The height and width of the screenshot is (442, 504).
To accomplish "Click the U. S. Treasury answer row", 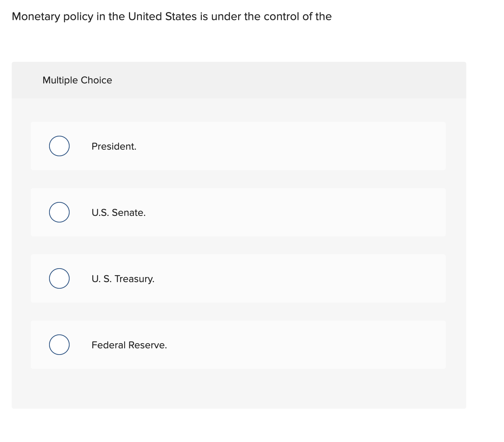I will (x=238, y=278).
